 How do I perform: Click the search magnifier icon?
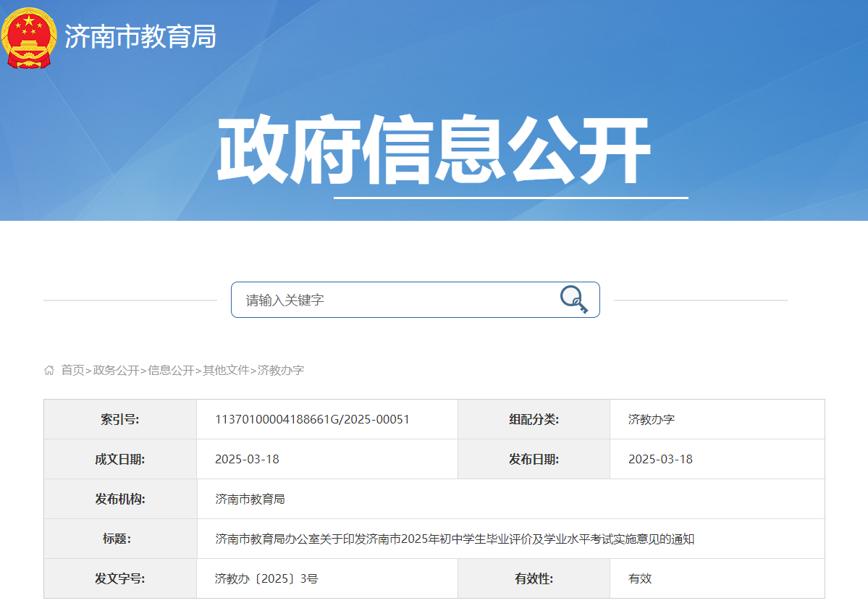tap(573, 300)
